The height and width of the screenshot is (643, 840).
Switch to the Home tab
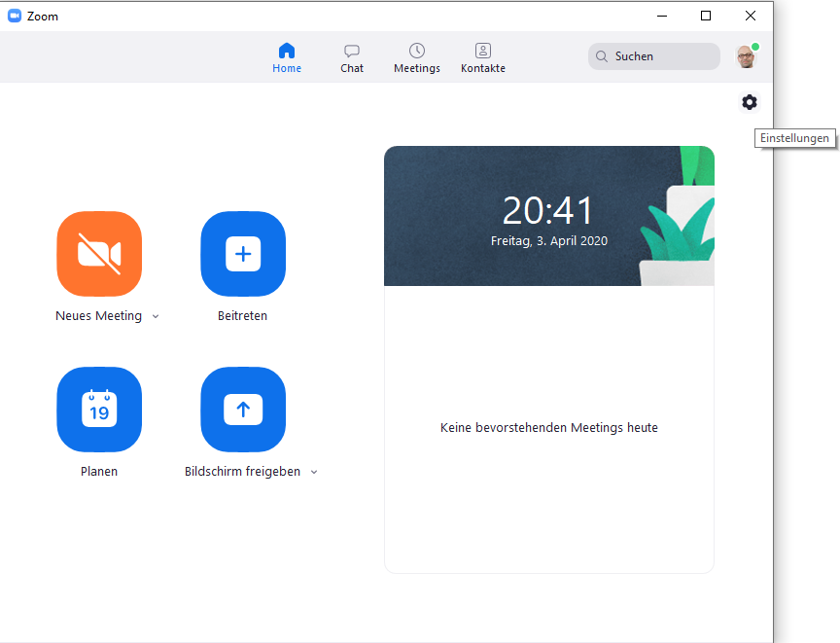[x=287, y=57]
